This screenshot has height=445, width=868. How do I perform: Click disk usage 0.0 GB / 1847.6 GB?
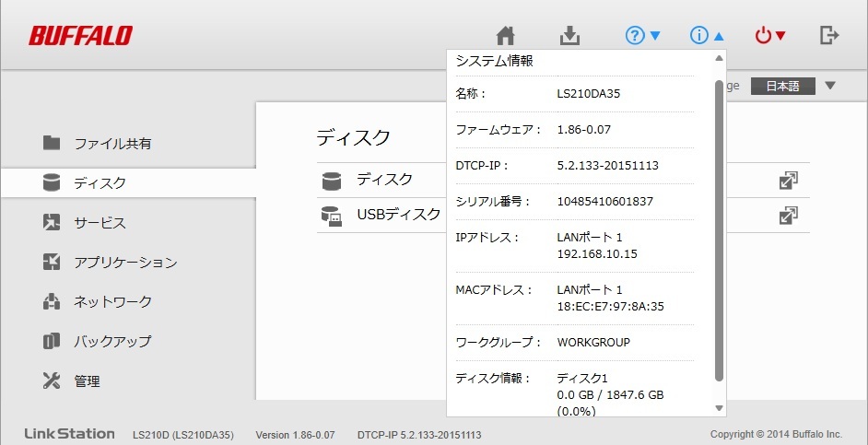click(610, 395)
